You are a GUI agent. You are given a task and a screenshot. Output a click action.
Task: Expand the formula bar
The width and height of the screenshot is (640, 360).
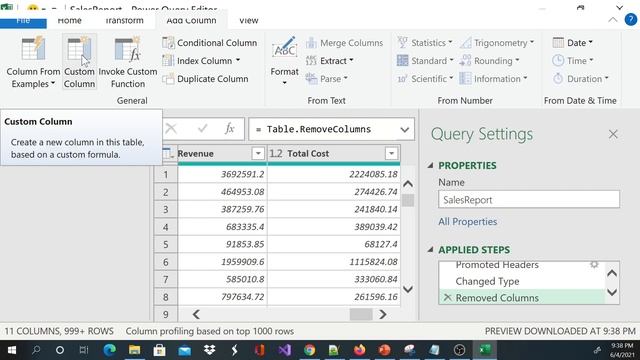[404, 130]
